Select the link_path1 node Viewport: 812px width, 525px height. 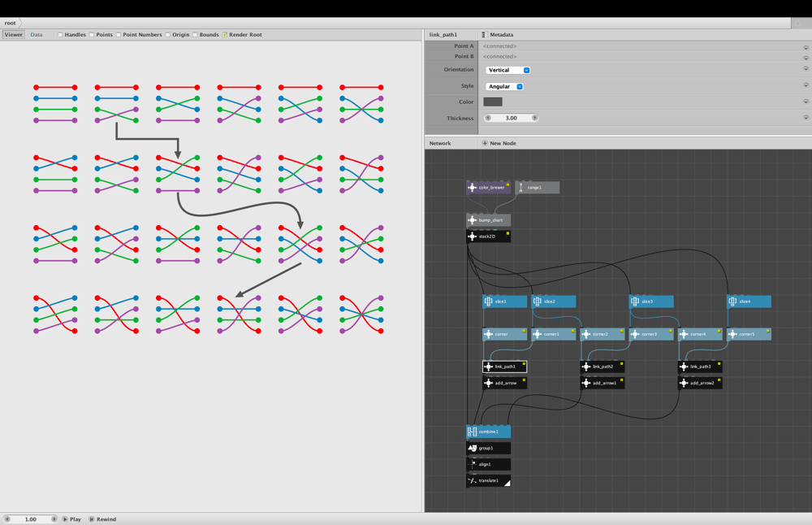pyautogui.click(x=505, y=367)
